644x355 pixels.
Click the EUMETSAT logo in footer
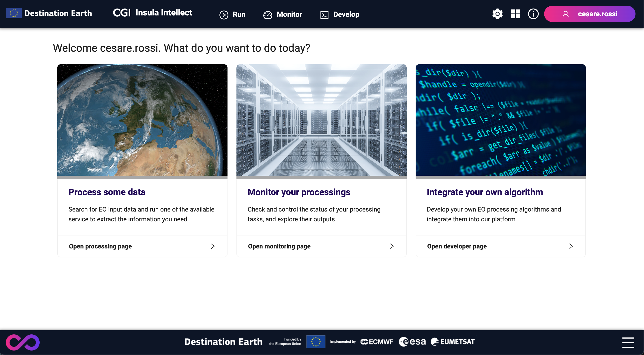point(452,342)
